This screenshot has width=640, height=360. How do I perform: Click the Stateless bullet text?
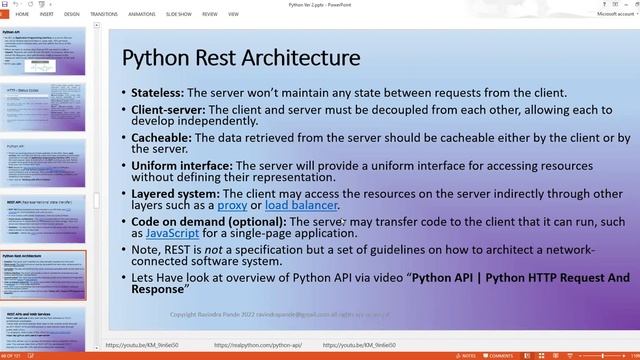pos(349,93)
